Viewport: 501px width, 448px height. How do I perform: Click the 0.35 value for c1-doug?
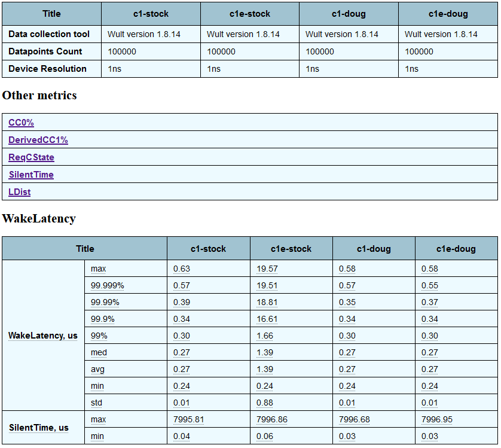pos(347,302)
